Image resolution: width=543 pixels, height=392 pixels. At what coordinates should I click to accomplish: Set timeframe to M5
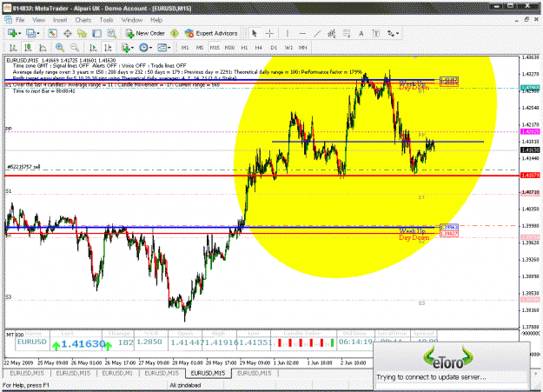pos(200,48)
